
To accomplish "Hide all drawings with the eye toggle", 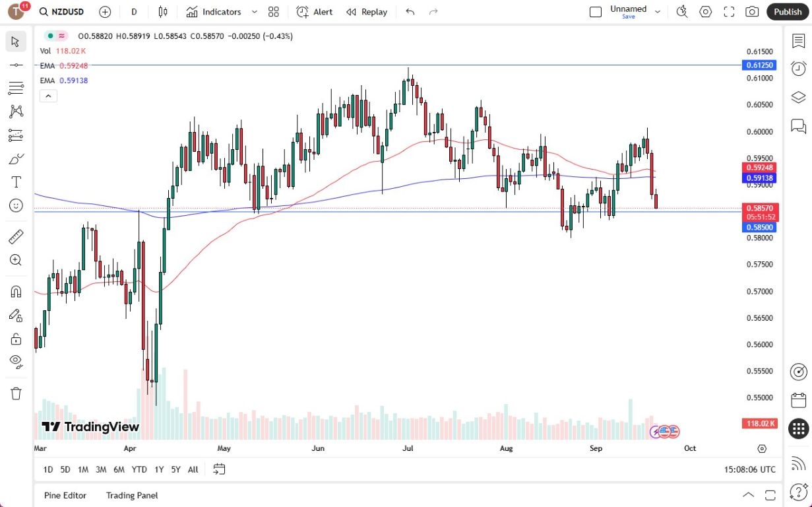I will pos(16,361).
